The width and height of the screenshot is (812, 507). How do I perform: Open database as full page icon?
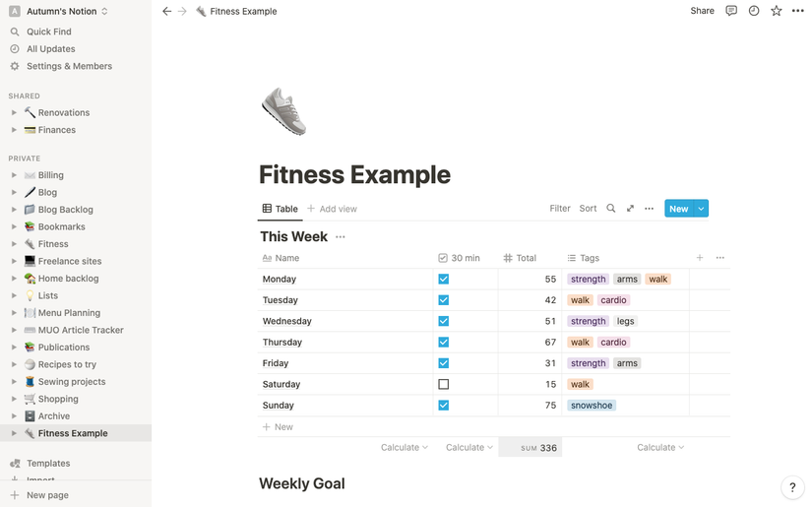click(x=630, y=209)
